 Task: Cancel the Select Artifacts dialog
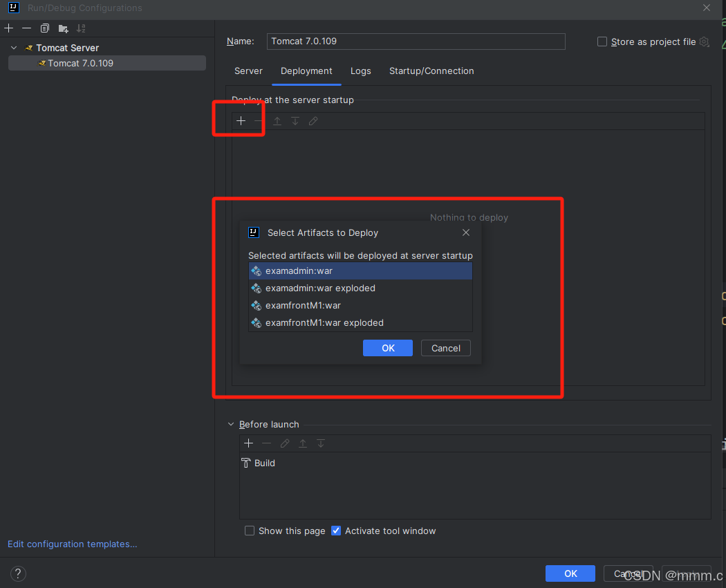click(446, 348)
